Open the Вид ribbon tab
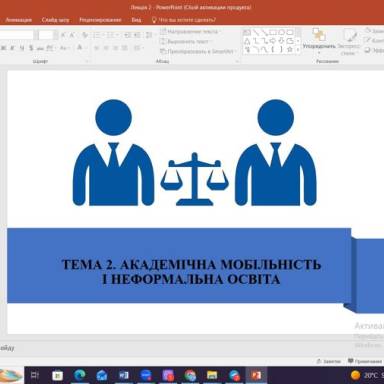The width and height of the screenshot is (384, 384). click(x=136, y=20)
